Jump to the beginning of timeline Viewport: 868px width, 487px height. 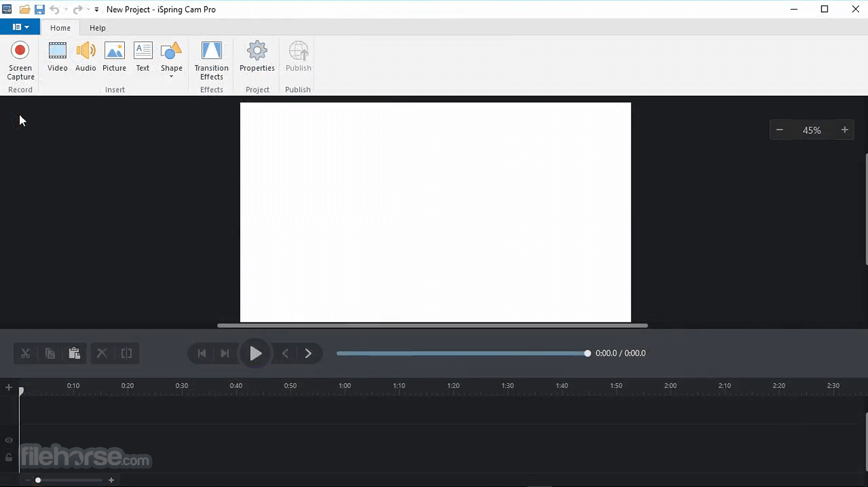click(x=202, y=354)
